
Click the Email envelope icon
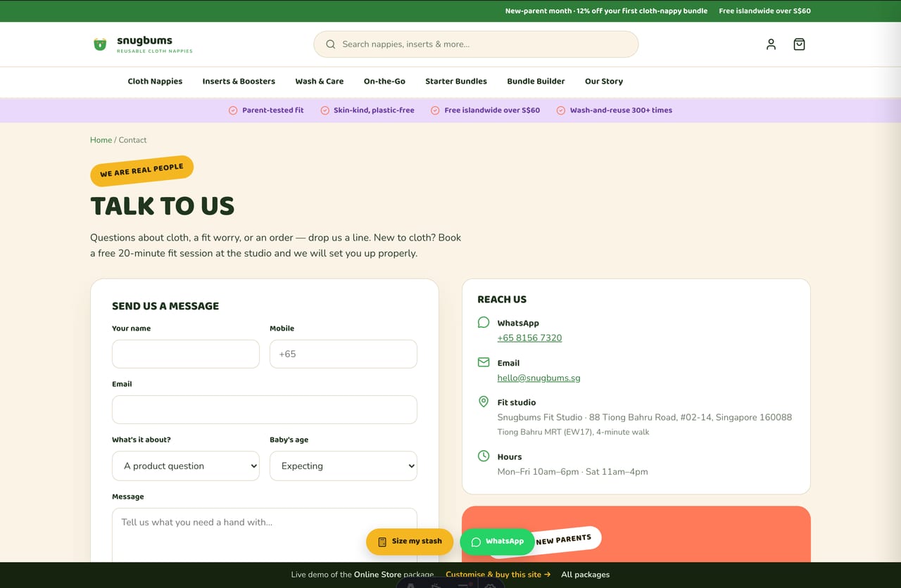tap(484, 362)
